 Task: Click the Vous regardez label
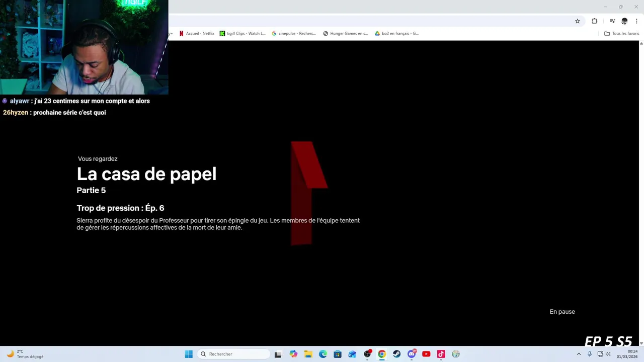[98, 159]
